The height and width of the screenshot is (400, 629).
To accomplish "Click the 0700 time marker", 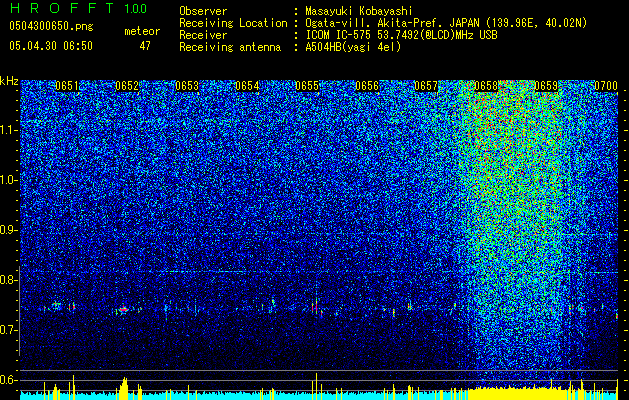I will [x=606, y=86].
